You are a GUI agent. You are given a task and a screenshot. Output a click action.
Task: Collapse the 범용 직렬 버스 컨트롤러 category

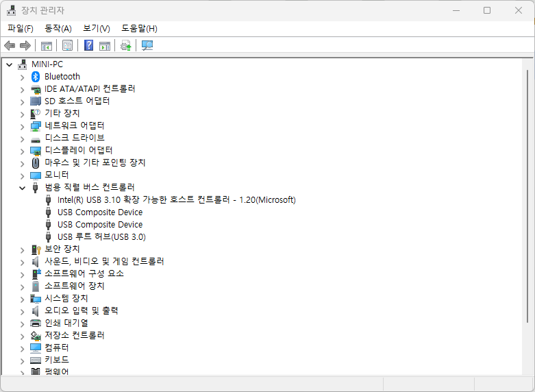pos(22,188)
